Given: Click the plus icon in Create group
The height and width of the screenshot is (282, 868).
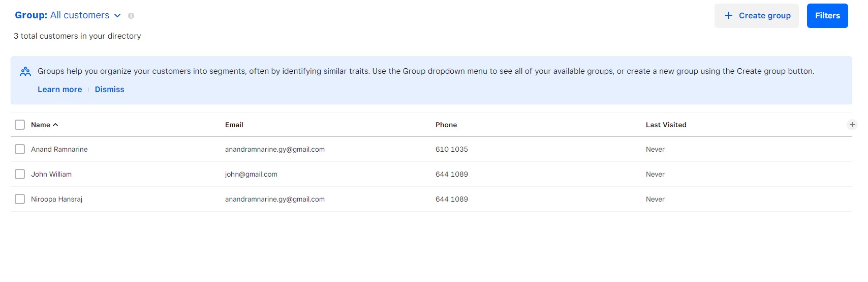Looking at the screenshot, I should click(x=729, y=15).
